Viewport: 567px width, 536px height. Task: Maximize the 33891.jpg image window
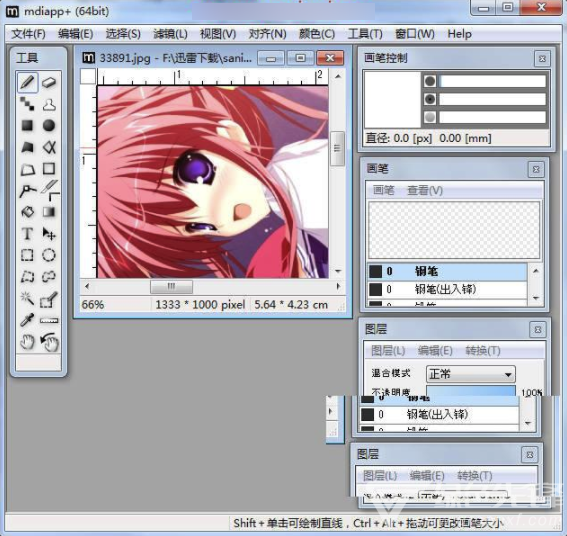pos(300,58)
